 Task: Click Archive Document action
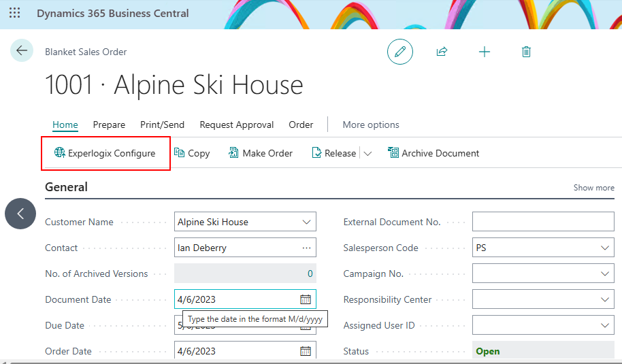[433, 153]
